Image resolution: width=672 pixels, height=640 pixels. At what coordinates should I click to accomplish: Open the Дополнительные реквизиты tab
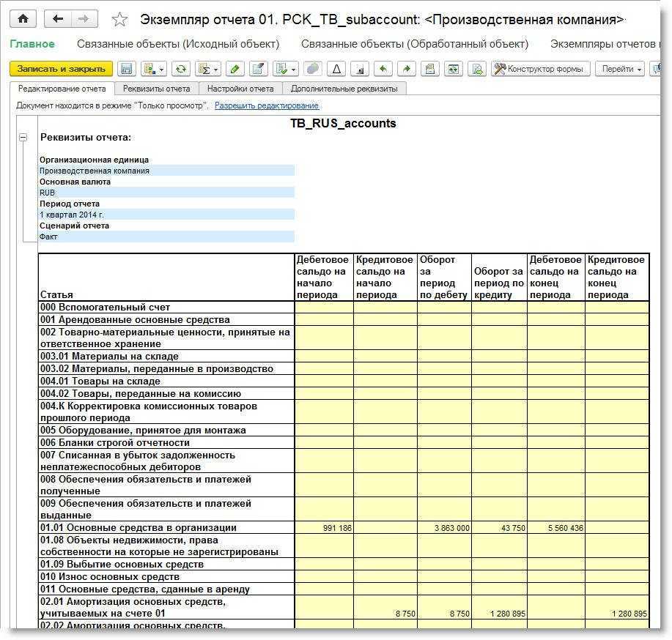tap(344, 89)
